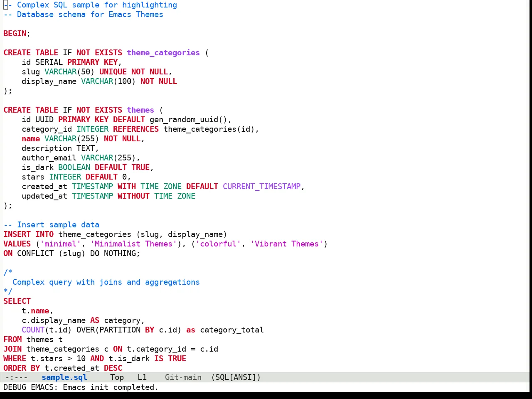The height and width of the screenshot is (399, 532).
Task: Place cursor on the SELECT keyword
Action: (x=17, y=301)
